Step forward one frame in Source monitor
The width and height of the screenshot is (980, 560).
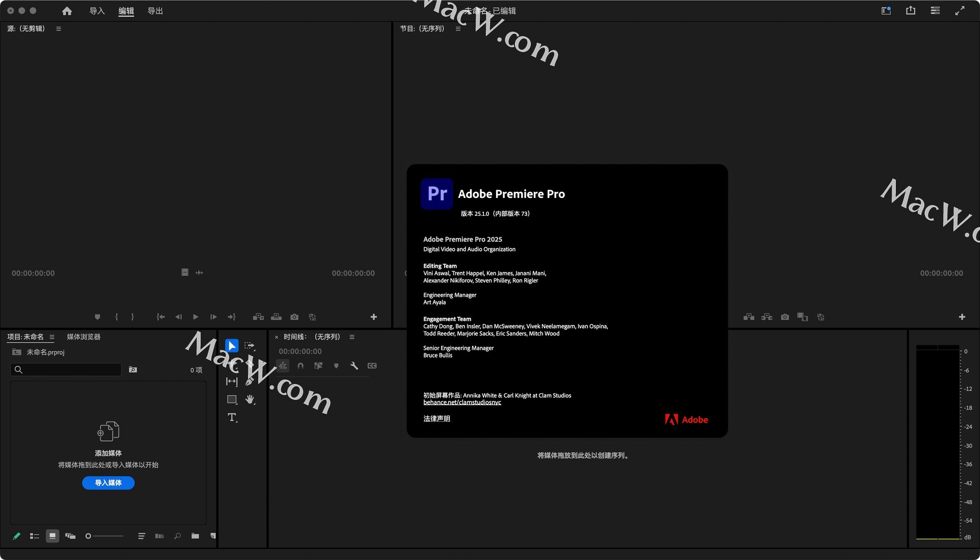213,317
